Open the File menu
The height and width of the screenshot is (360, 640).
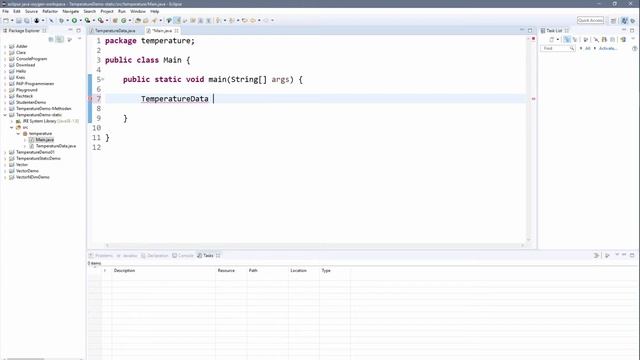pos(5,11)
